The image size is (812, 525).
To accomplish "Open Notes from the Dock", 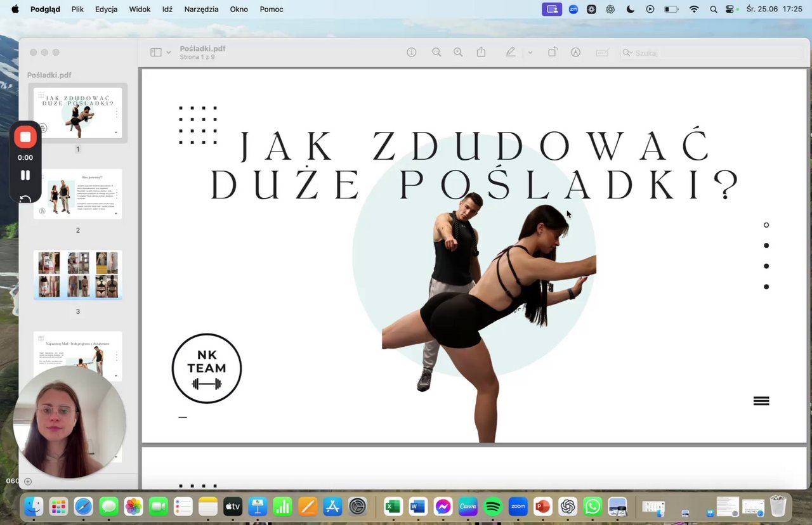I will click(208, 506).
